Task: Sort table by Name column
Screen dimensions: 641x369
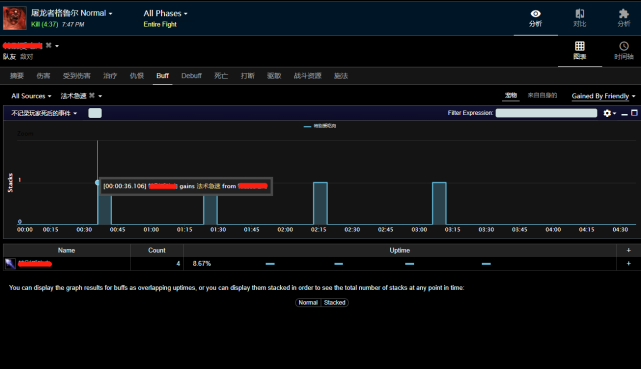Action: (x=67, y=250)
